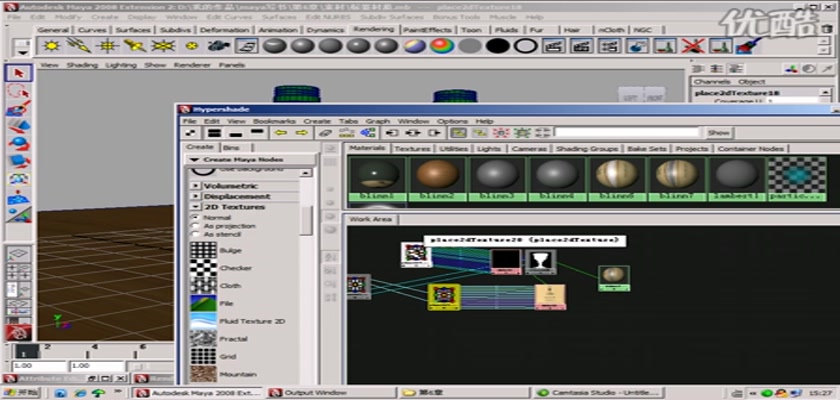The width and height of the screenshot is (840, 400).
Task: Create a spot light from the shelf
Action: (x=135, y=46)
